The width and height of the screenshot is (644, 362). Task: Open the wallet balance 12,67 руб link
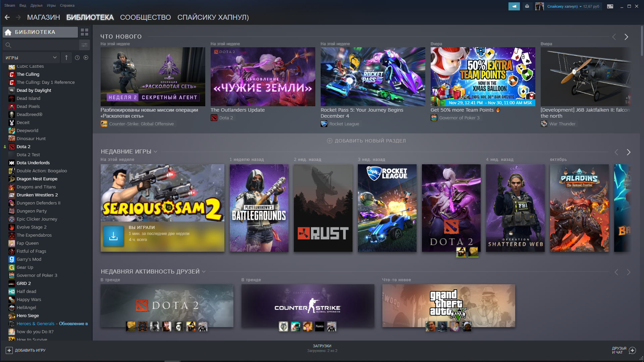(x=591, y=6)
